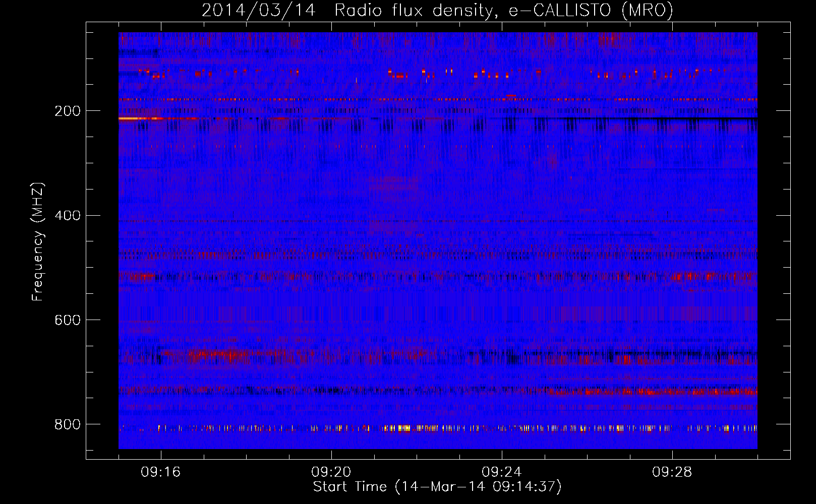Click the plot title '2014/03/14 Radio flux density'
The width and height of the screenshot is (816, 504).
(437, 11)
